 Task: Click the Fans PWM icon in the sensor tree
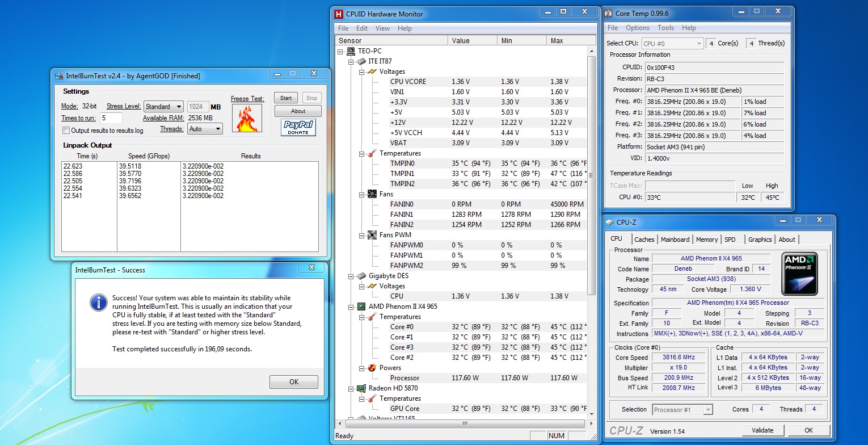pyautogui.click(x=372, y=235)
